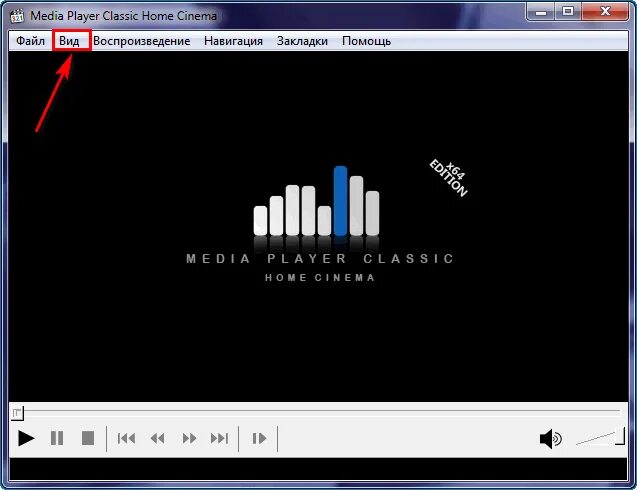The height and width of the screenshot is (490, 637).
Task: Maximize the Media Player Classic window
Action: 568,12
